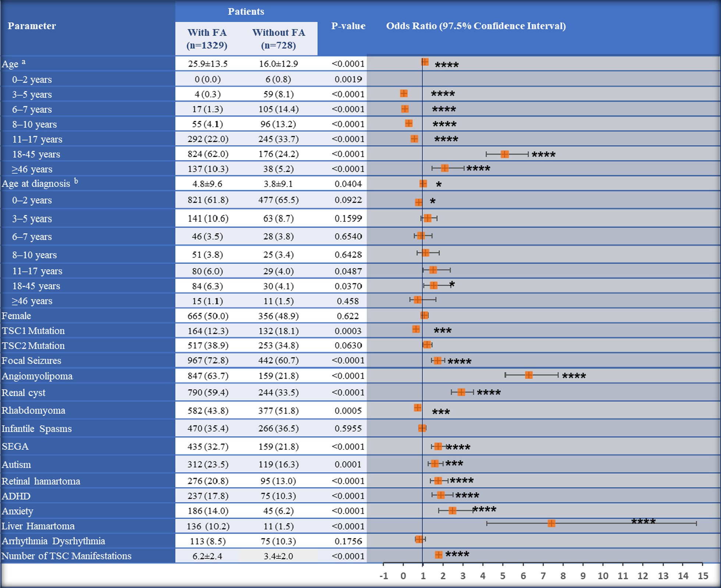Click the 'Angiomyolipoma' row label

[x=37, y=376]
